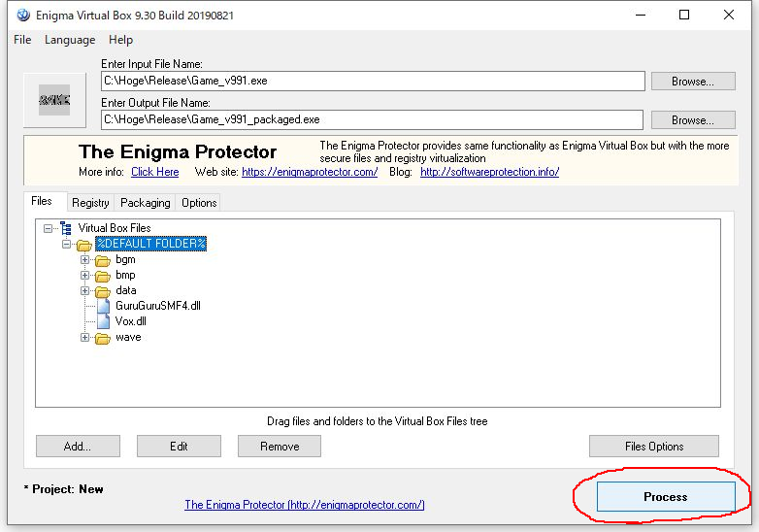This screenshot has width=759, height=532.
Task: Open the softwareprotection.info blog link
Action: [490, 172]
